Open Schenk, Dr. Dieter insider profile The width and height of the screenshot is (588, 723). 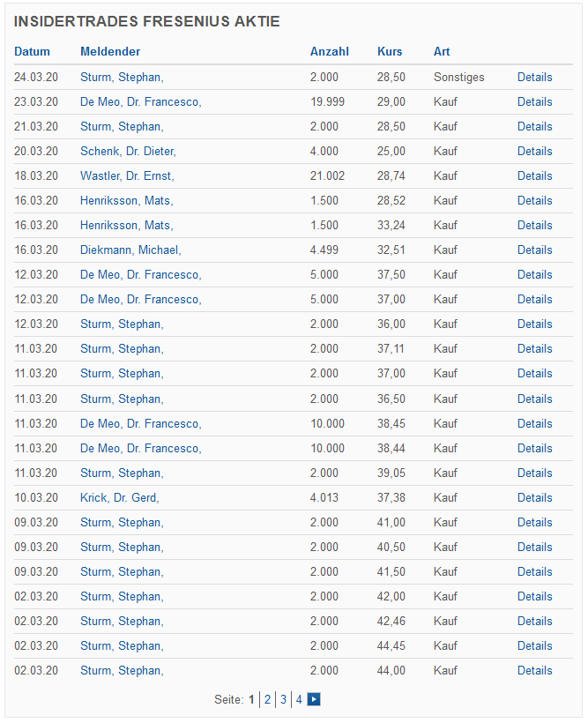pos(128,151)
